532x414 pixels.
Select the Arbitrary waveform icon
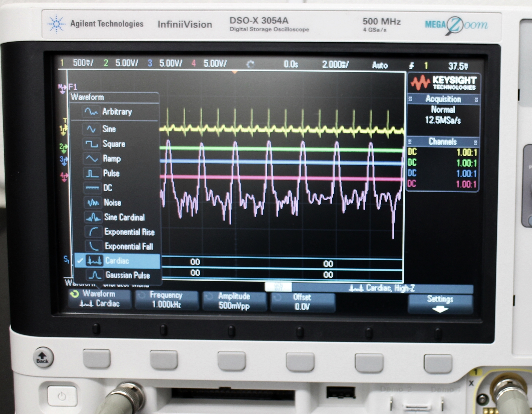[91, 111]
